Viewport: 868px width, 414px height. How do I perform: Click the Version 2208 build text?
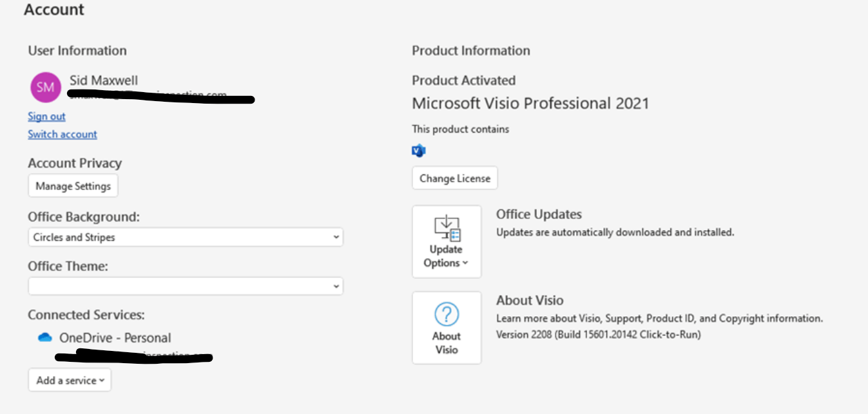tap(599, 334)
